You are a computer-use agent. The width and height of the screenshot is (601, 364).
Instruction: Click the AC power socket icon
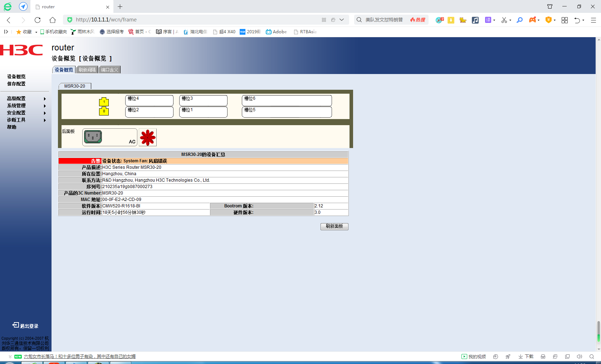93,137
